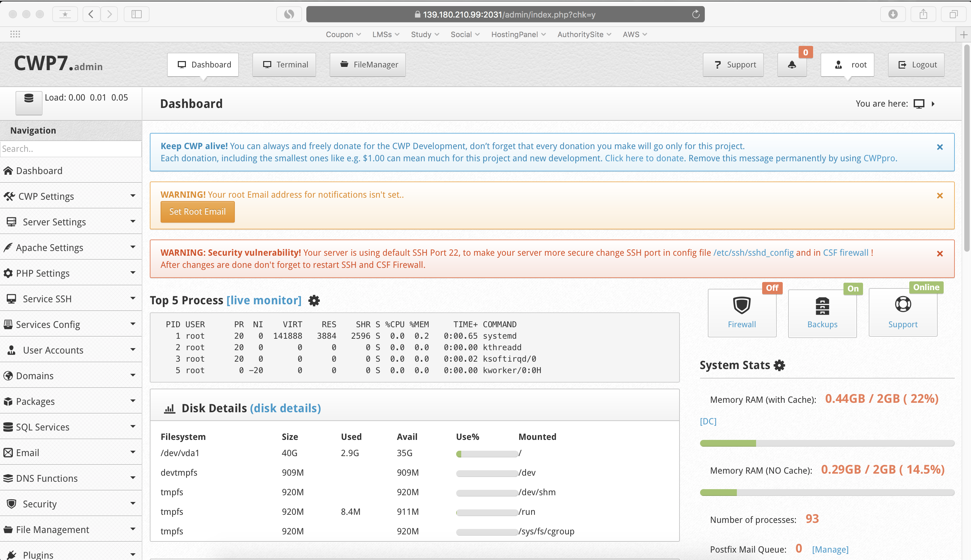Open System Stats settings gear
This screenshot has width=971, height=560.
pos(779,365)
